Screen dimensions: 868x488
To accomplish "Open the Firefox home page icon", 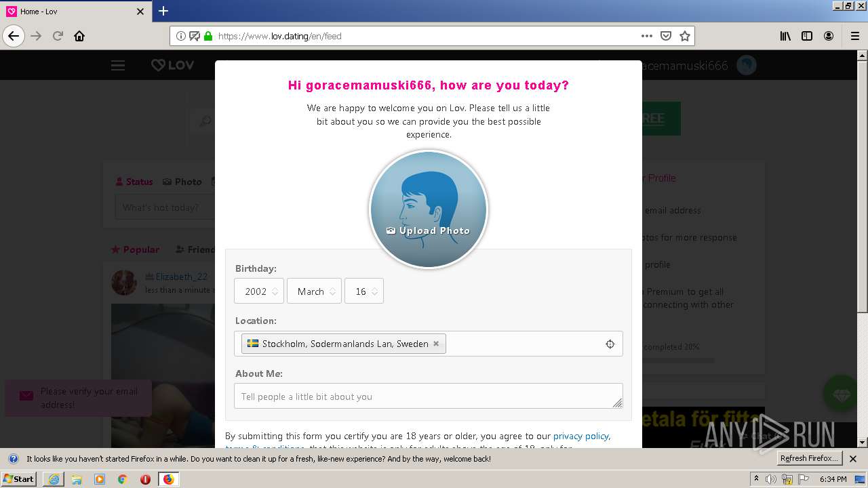I will point(79,36).
